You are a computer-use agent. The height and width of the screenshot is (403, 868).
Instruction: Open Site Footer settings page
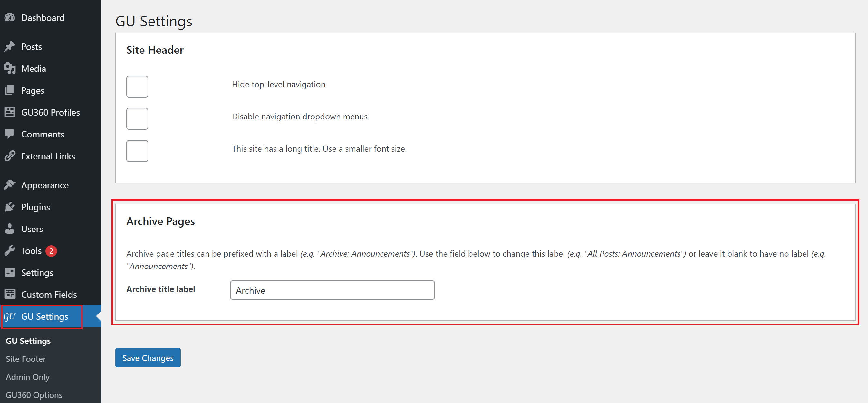click(x=25, y=358)
